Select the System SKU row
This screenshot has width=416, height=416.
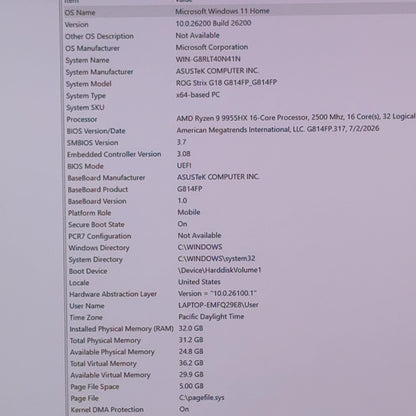pos(85,108)
